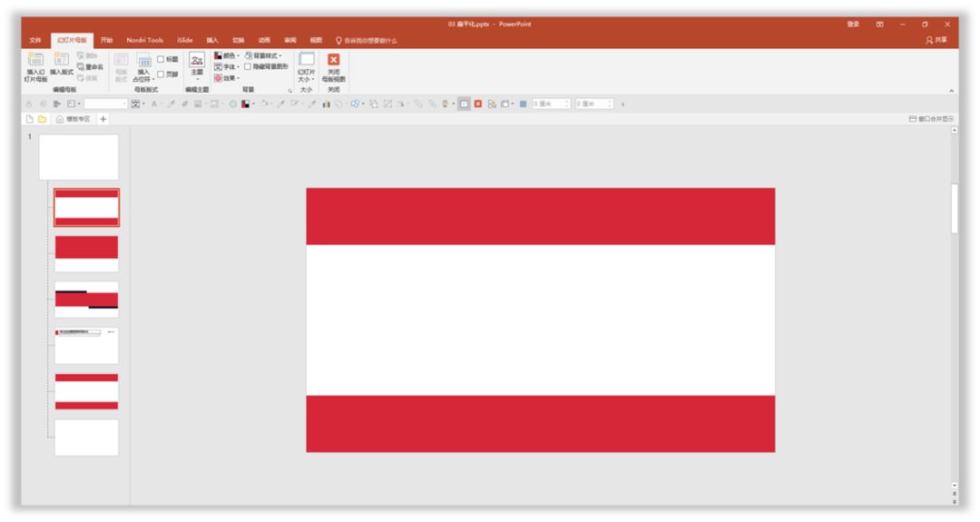Open ribbon display options icon in title bar

[880, 25]
